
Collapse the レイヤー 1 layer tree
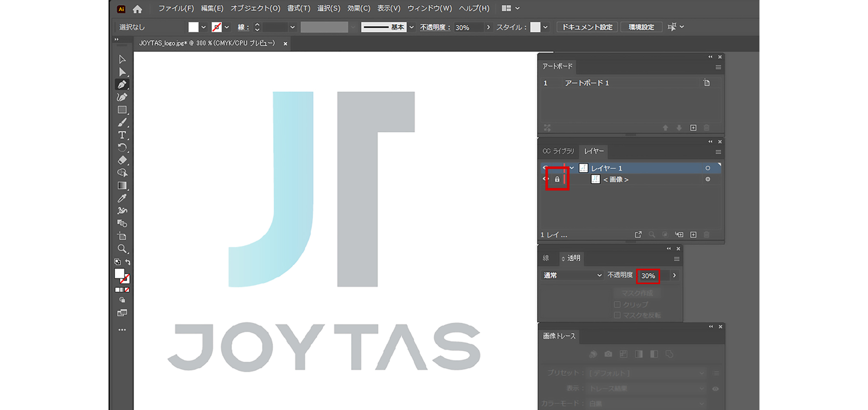572,168
